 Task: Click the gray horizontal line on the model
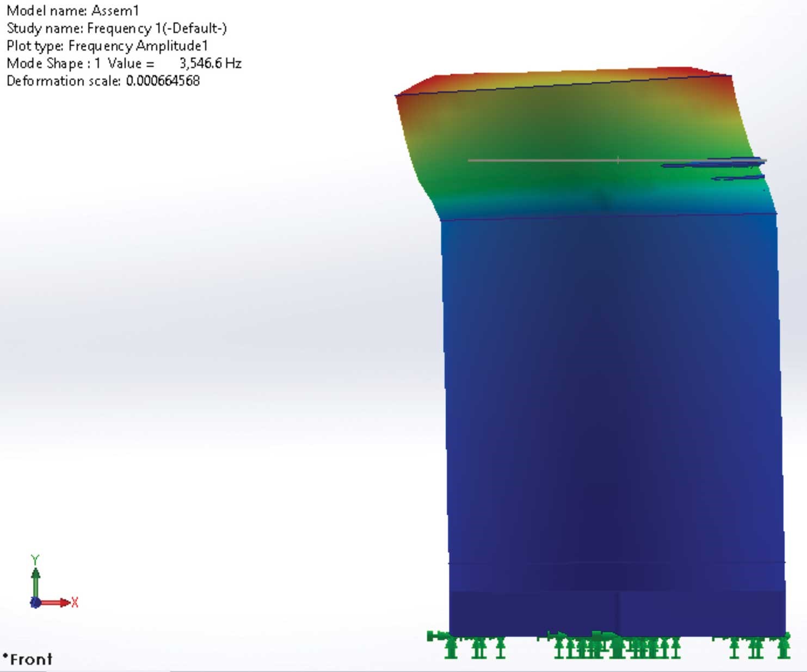tap(544, 161)
